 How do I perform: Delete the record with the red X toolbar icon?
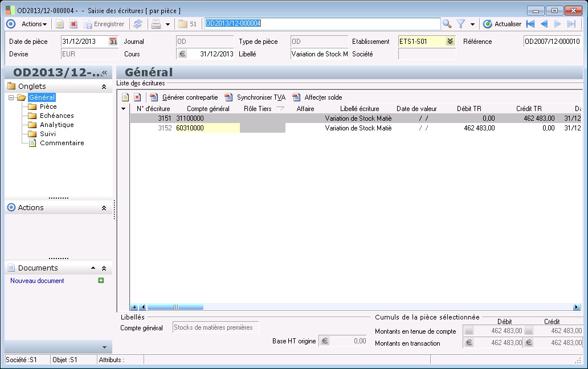click(73, 24)
